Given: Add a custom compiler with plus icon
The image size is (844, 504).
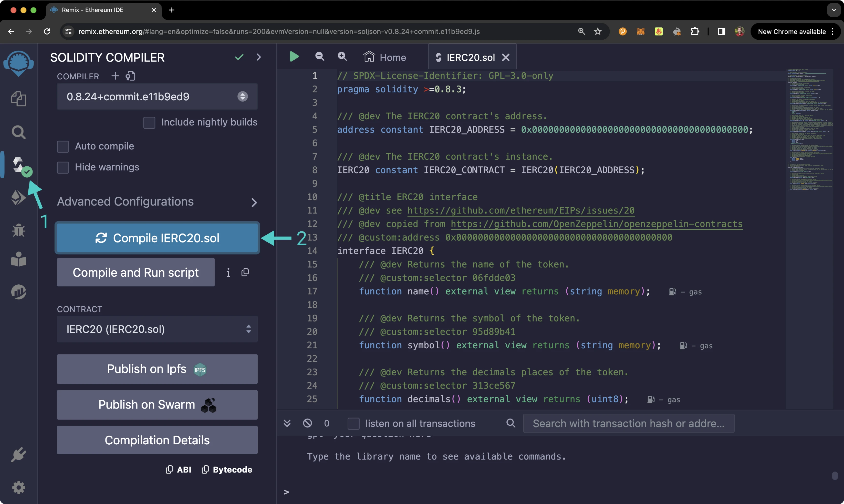Looking at the screenshot, I should [115, 76].
